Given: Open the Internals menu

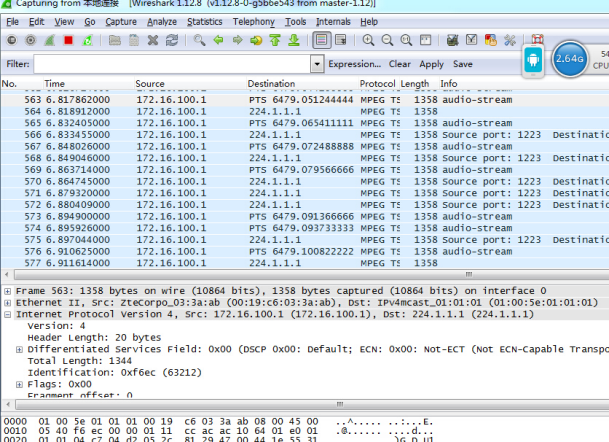Looking at the screenshot, I should (x=333, y=22).
